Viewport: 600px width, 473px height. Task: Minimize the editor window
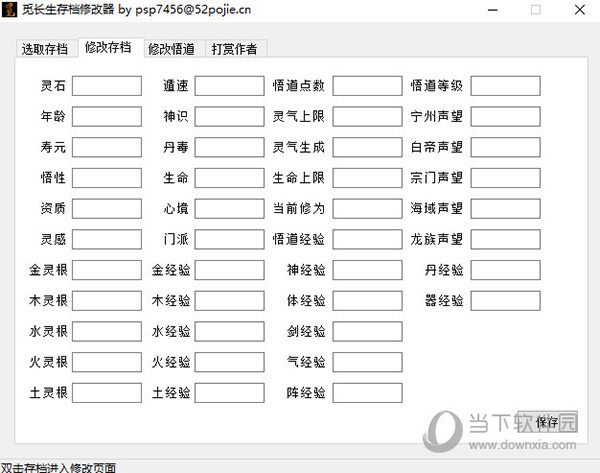coord(493,10)
